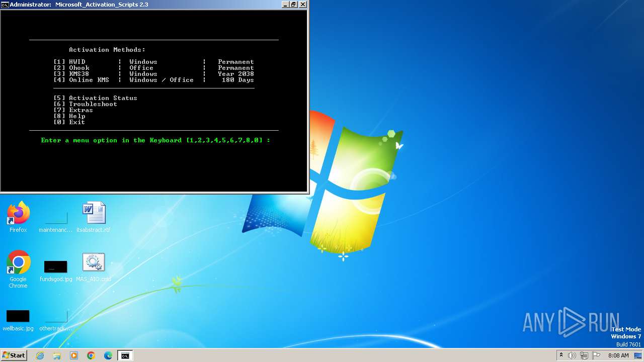Focus the command prompt taskbar button
Viewport: 644px width, 362px height.
[125, 355]
